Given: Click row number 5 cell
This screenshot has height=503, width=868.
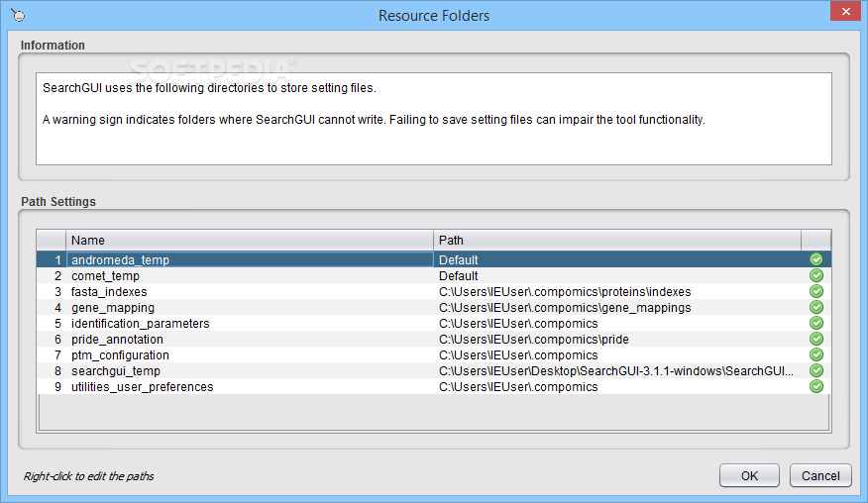Looking at the screenshot, I should (52, 323).
